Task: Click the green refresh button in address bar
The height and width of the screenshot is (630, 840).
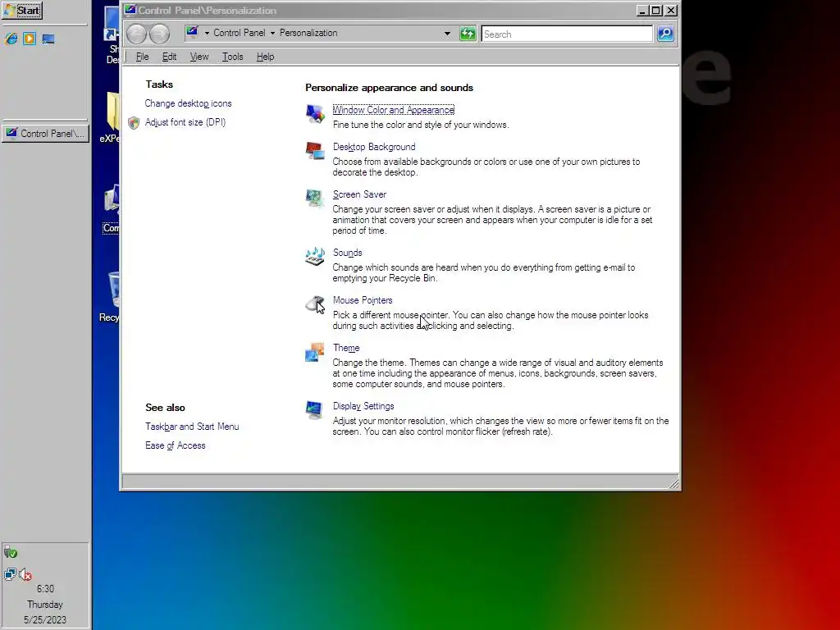Action: 468,34
